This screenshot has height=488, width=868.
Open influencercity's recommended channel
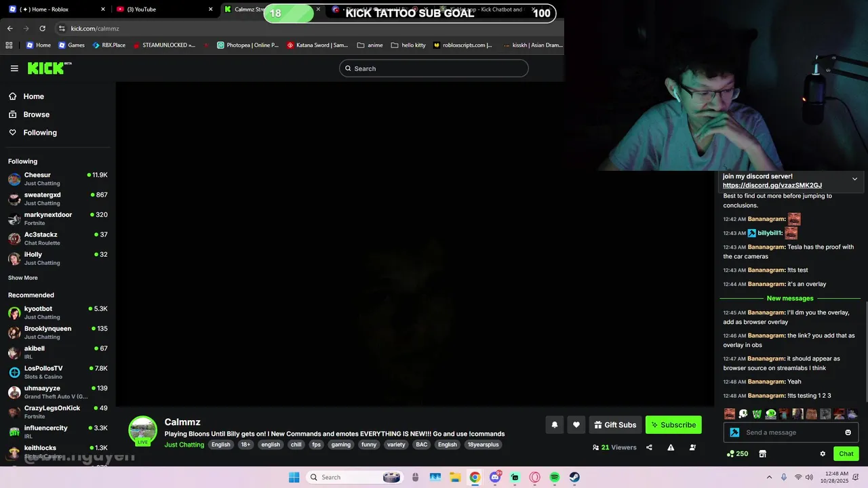[58, 432]
